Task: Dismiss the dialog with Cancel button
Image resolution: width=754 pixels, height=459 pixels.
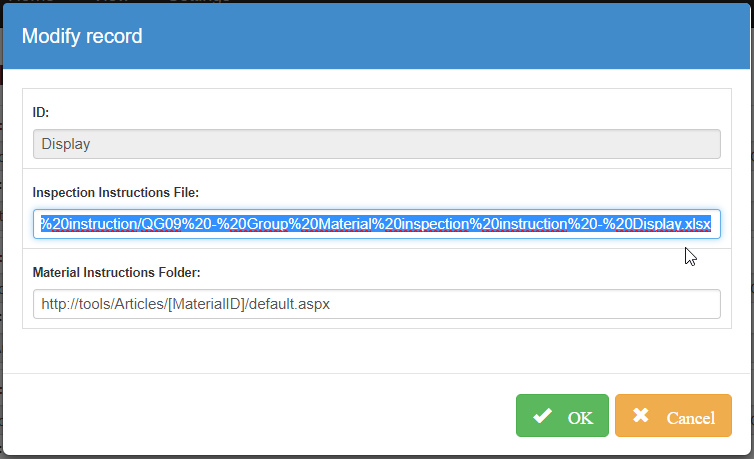Action: click(673, 416)
